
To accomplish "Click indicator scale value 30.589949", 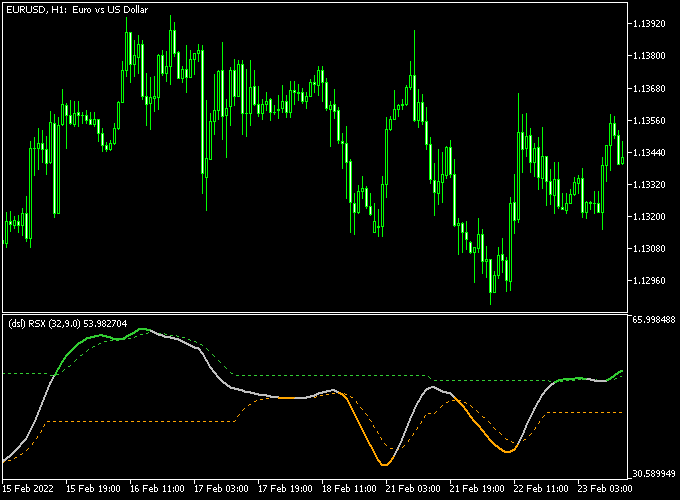I will pos(654,474).
